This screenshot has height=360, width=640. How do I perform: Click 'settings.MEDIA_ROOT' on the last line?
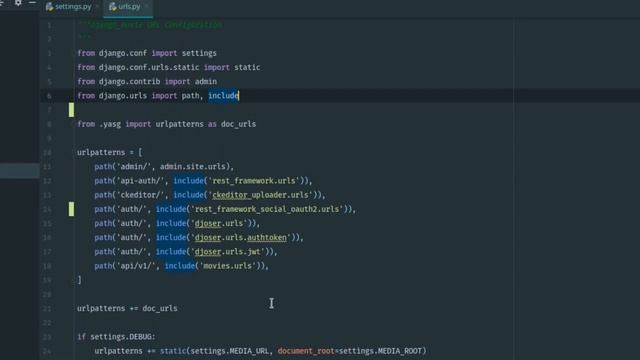[380, 351]
